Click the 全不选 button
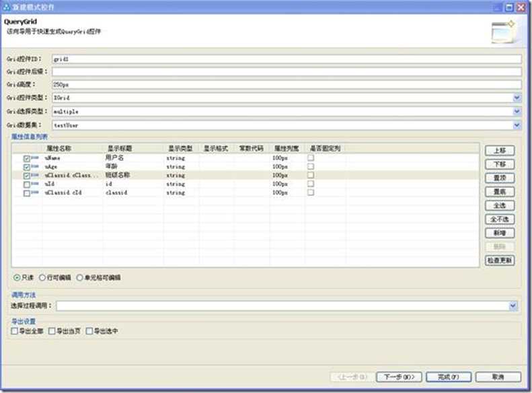532x393 pixels. (x=500, y=219)
